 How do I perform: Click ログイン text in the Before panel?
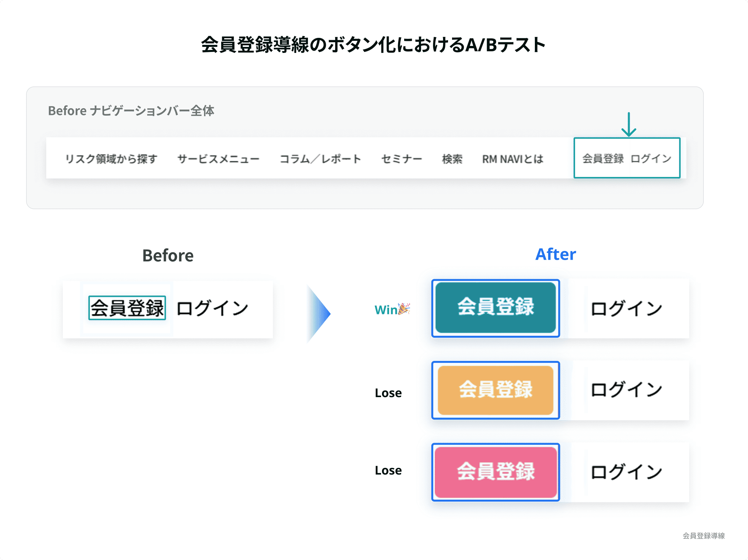[212, 308]
